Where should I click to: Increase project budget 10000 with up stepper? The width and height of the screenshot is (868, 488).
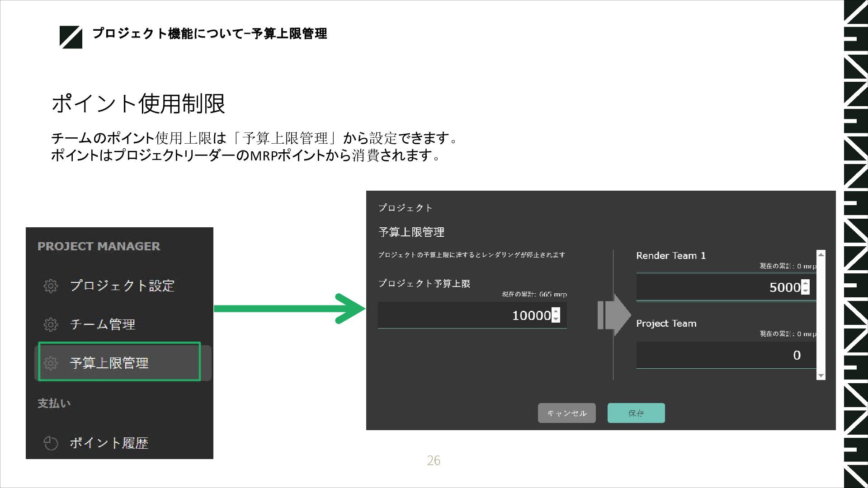(x=556, y=311)
